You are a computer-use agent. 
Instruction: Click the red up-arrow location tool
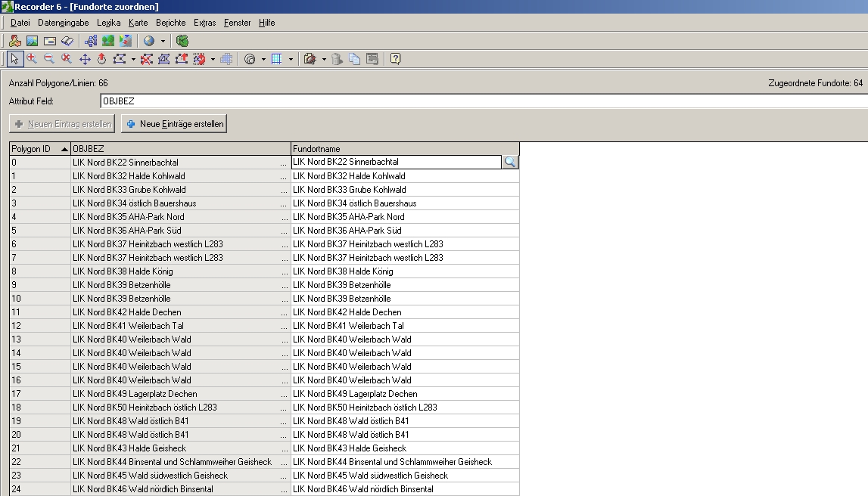click(102, 59)
